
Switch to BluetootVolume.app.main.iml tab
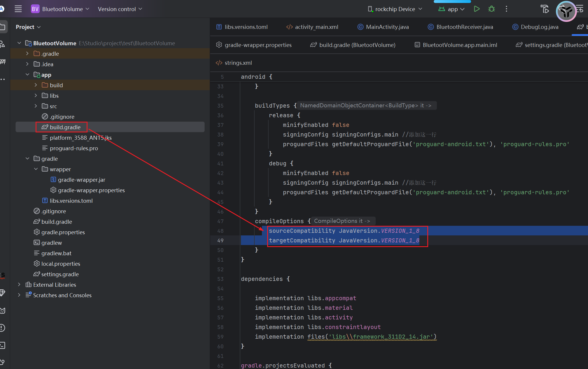click(456, 45)
